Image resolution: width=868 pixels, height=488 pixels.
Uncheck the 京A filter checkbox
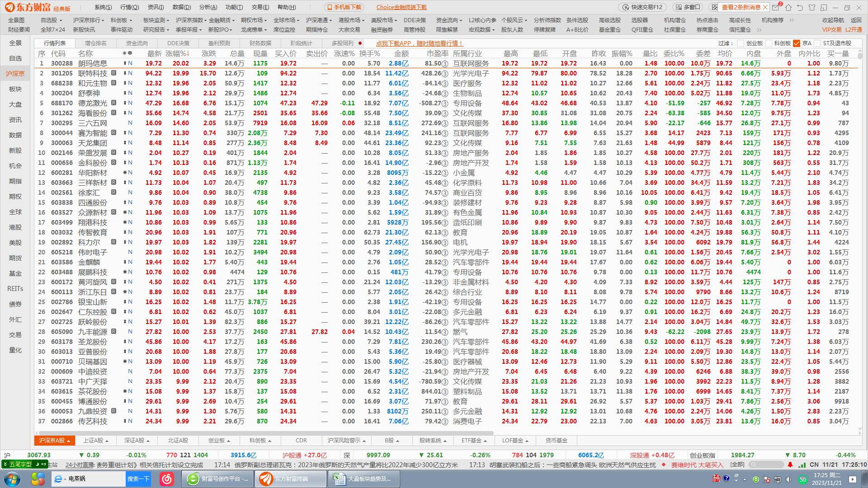[x=797, y=43]
